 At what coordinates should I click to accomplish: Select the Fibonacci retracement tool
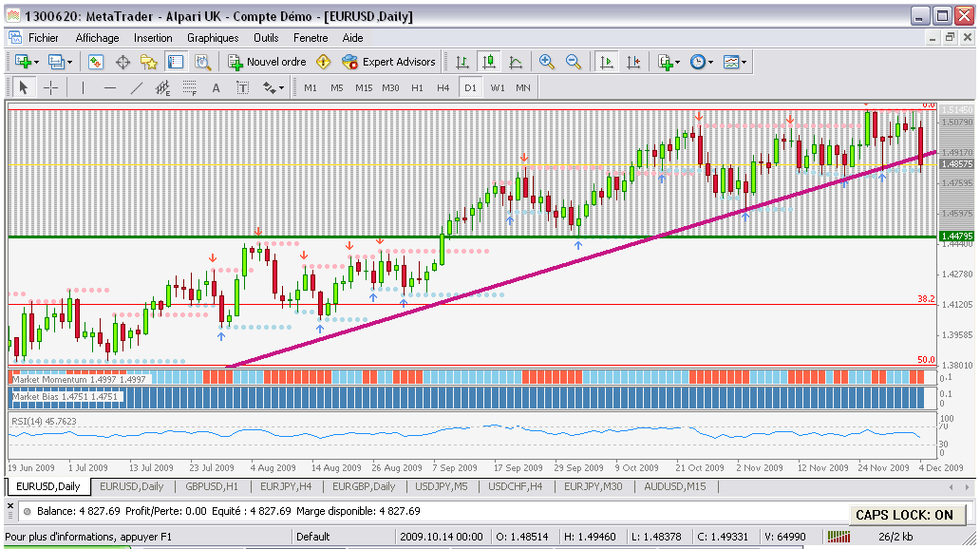[x=189, y=88]
